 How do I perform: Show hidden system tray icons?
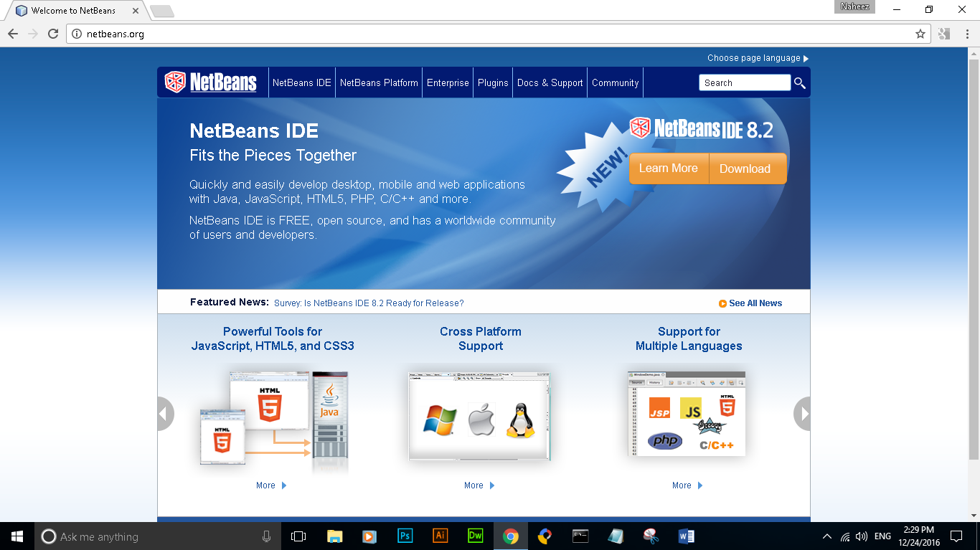(827, 536)
